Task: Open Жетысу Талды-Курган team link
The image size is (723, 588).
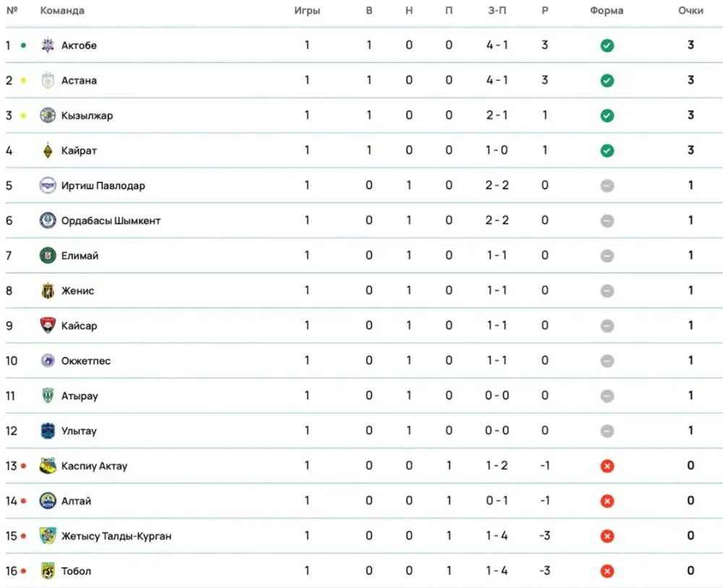Action: click(116, 536)
